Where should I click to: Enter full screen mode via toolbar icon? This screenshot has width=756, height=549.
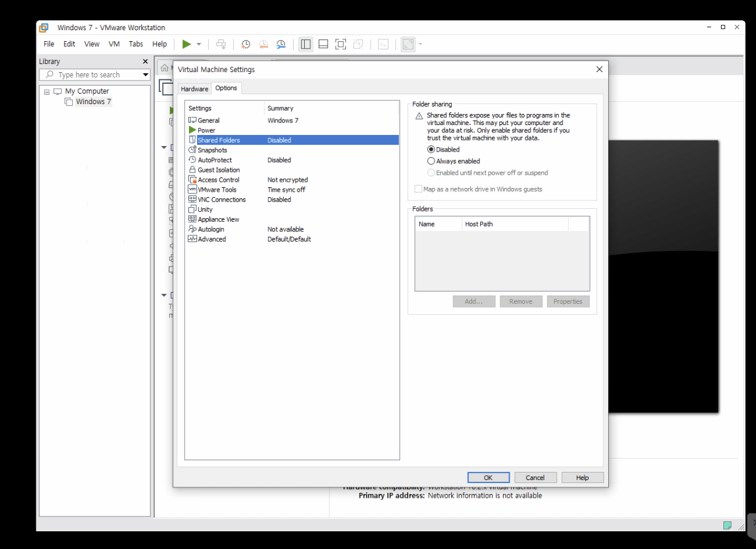(x=340, y=44)
